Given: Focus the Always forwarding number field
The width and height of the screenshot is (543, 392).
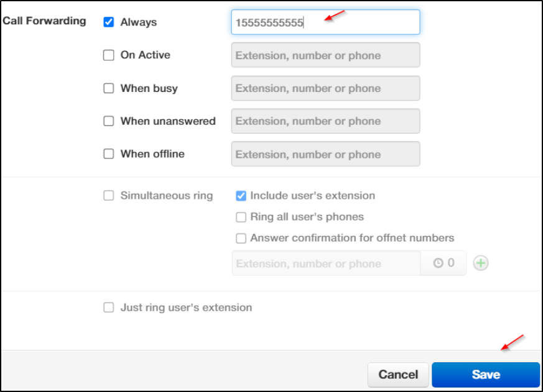Looking at the screenshot, I should tap(325, 22).
